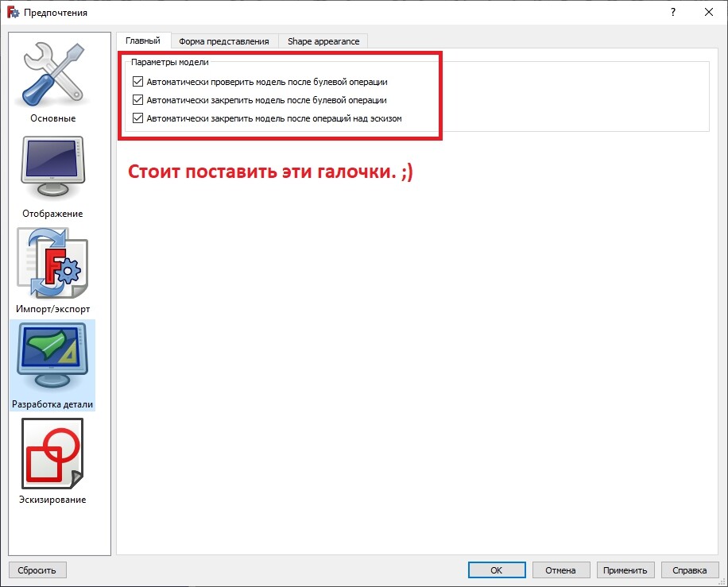Click the Применить button
The image size is (728, 587).
[625, 570]
